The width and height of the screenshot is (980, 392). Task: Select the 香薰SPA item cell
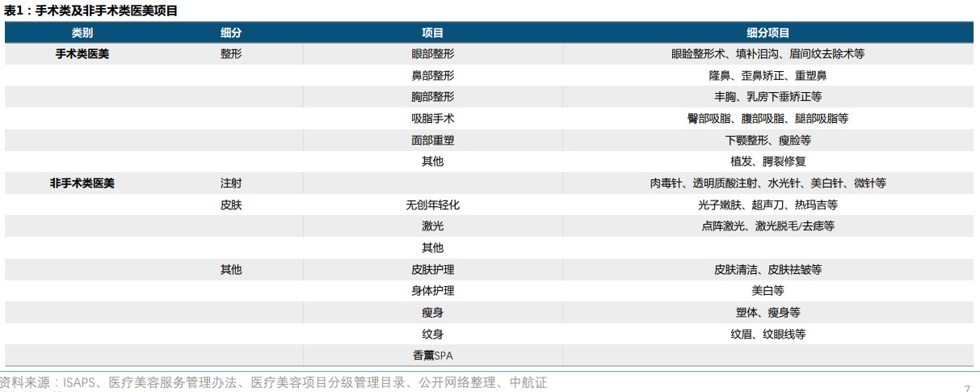tap(432, 356)
